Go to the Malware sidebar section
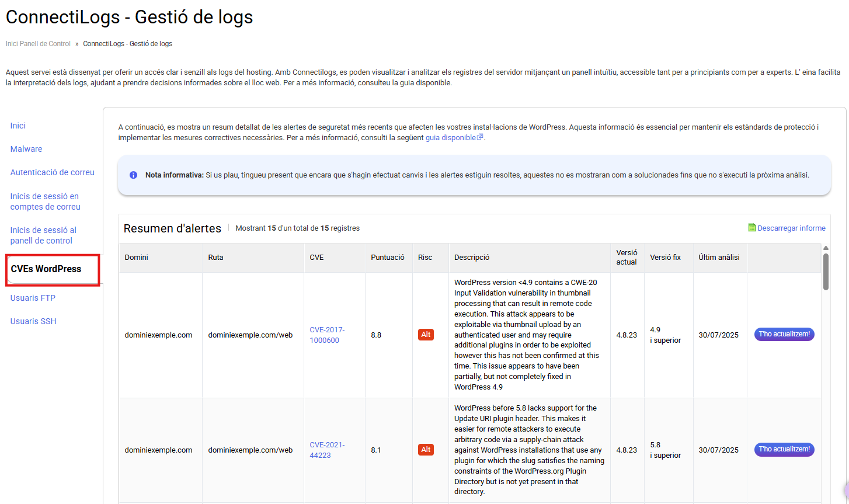 26,149
